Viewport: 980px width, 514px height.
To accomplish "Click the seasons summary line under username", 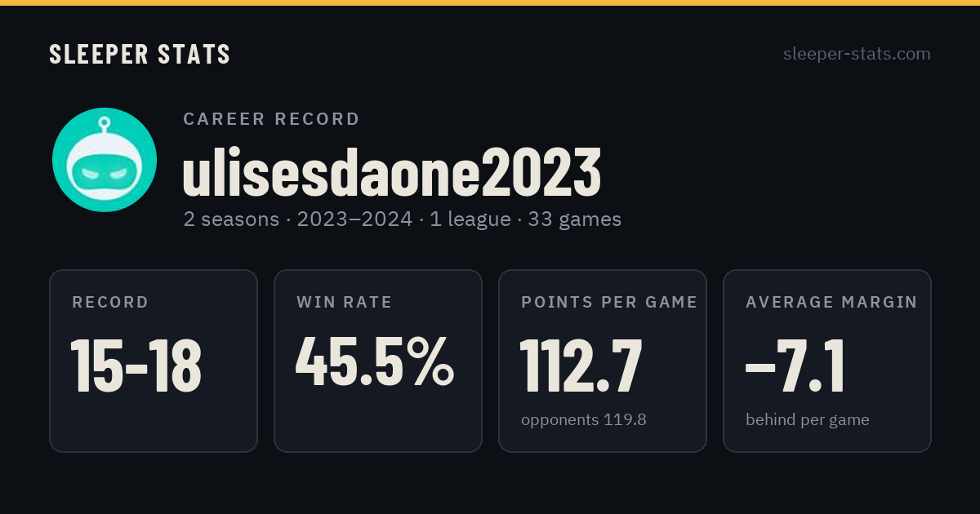I will [402, 219].
